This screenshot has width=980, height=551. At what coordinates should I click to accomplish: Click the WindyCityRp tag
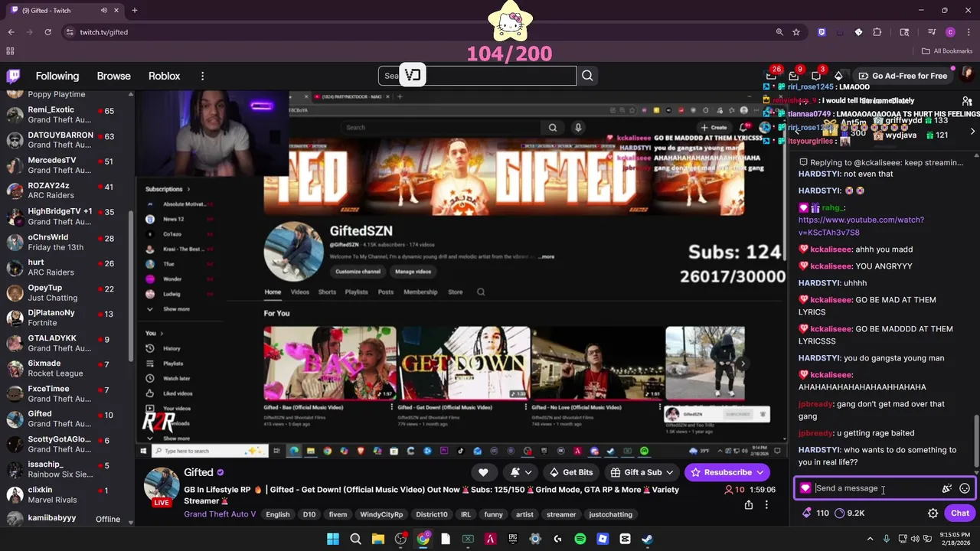381,514
